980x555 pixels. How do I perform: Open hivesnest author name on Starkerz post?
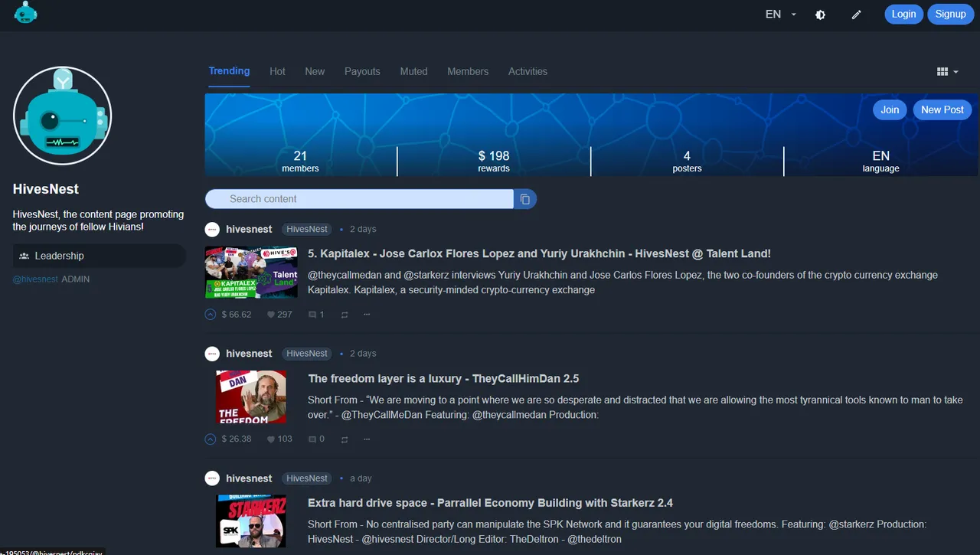click(x=249, y=478)
